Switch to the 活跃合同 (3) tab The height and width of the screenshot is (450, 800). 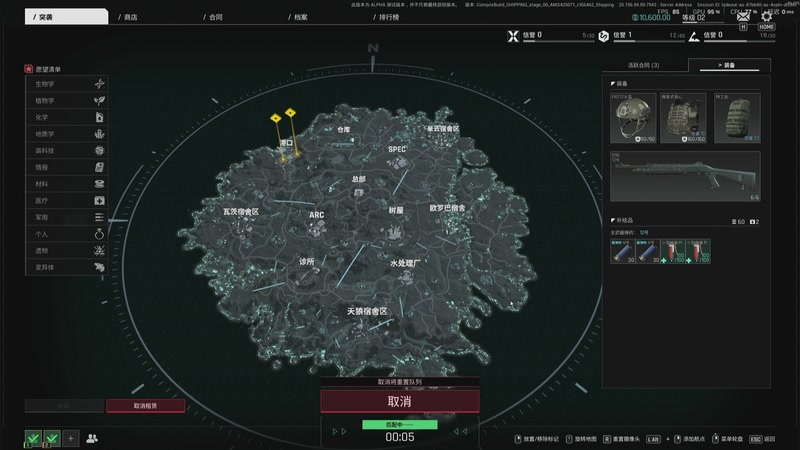coord(643,65)
